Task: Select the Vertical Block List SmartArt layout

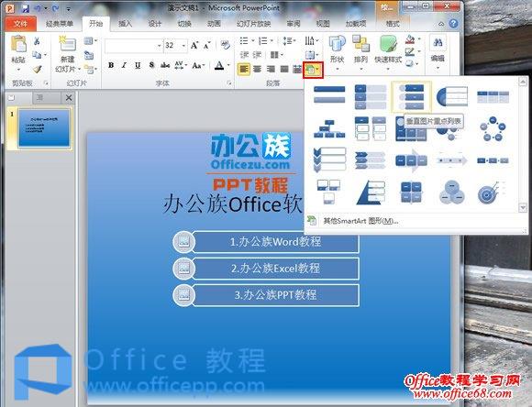Action: point(371,96)
